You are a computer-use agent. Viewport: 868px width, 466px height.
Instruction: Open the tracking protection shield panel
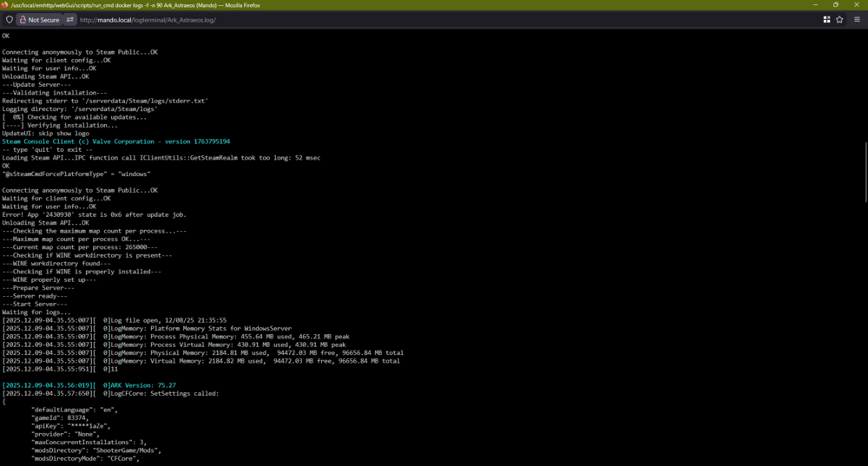tap(10, 19)
